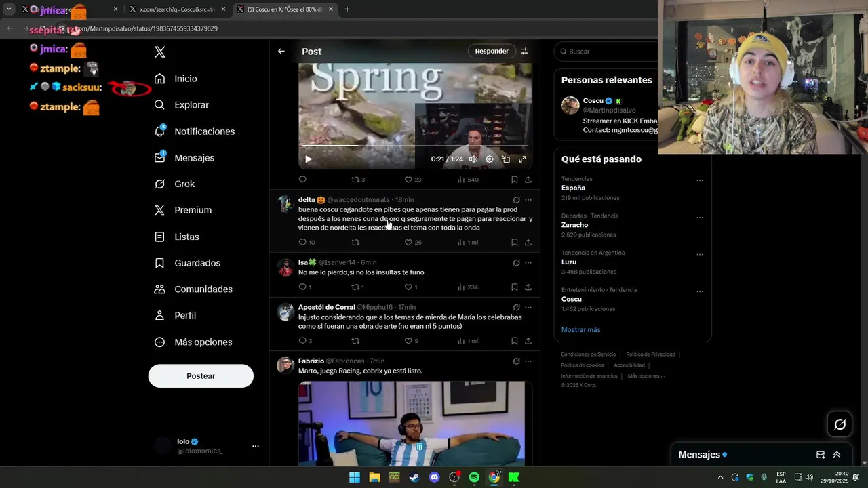
Task: Play the Spring video
Action: pos(308,159)
